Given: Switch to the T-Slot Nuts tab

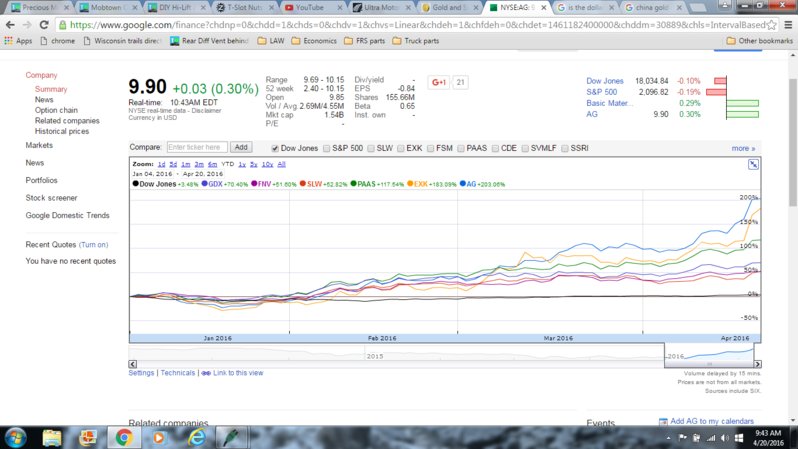Looking at the screenshot, I should (x=244, y=8).
